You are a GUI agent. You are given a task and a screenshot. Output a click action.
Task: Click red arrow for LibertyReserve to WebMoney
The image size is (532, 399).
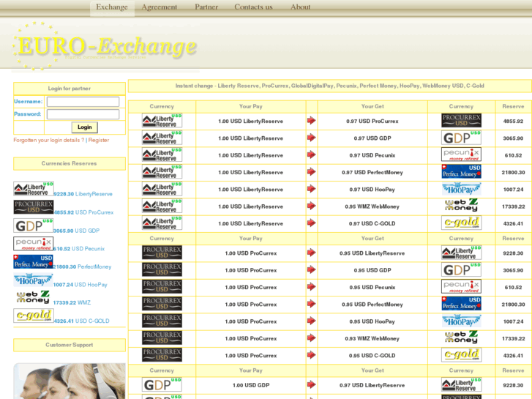[312, 206]
